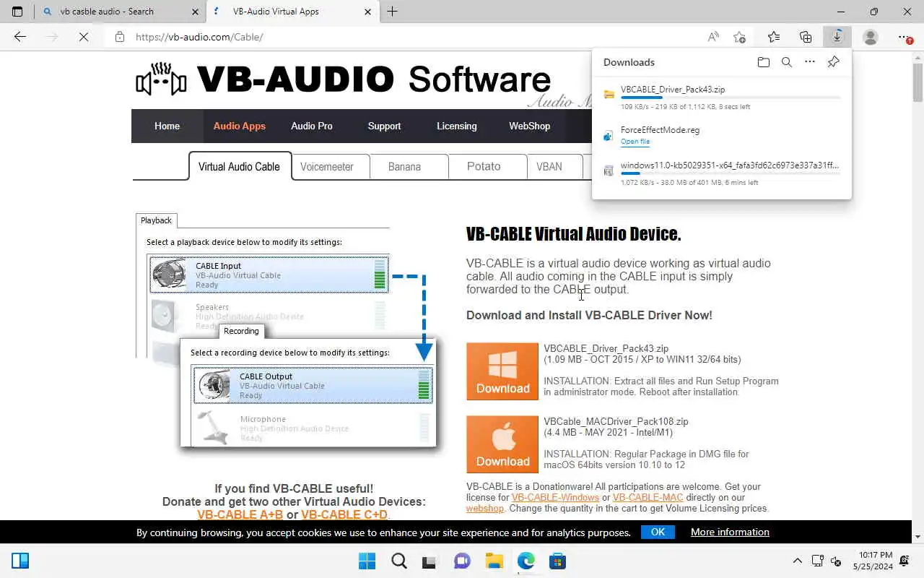
Task: Show hidden tray icons chevron
Action: tap(798, 561)
